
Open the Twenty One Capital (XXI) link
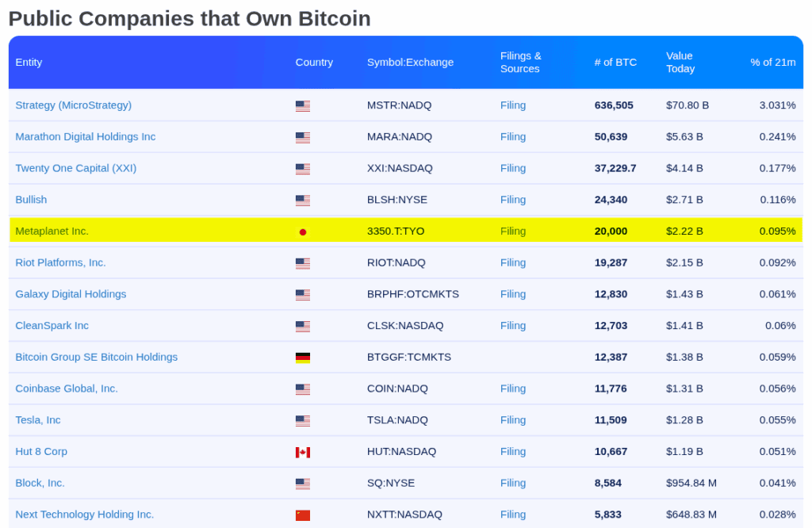click(x=76, y=168)
